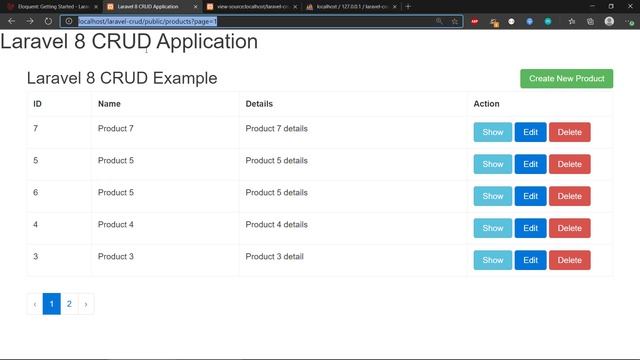Close the Laravel 8 CRUD Application tab

196,7
